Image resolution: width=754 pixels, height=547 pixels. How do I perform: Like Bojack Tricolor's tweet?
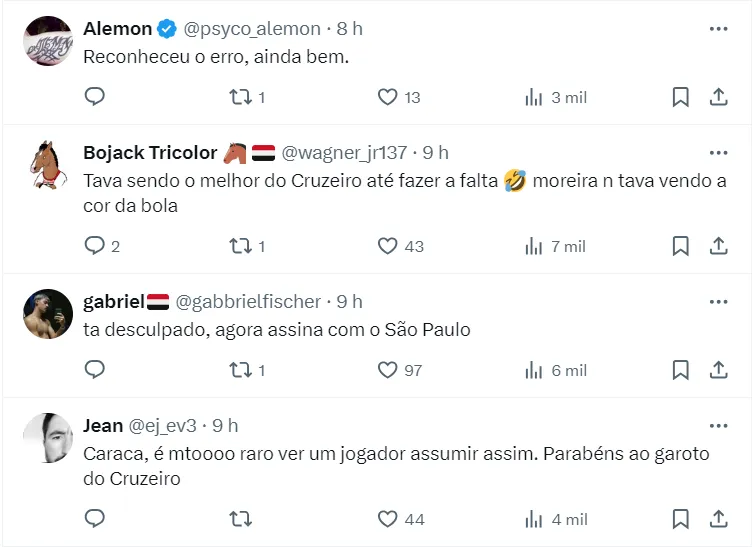[x=388, y=246]
